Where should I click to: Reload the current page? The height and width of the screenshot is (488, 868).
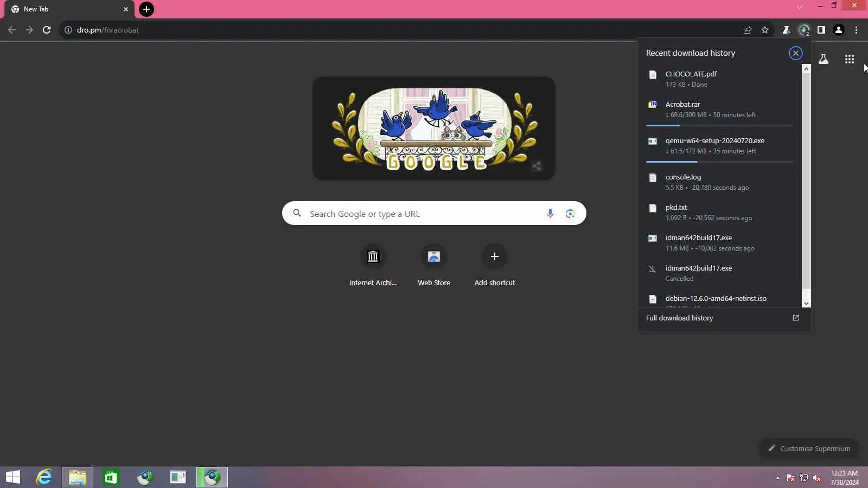tap(47, 30)
